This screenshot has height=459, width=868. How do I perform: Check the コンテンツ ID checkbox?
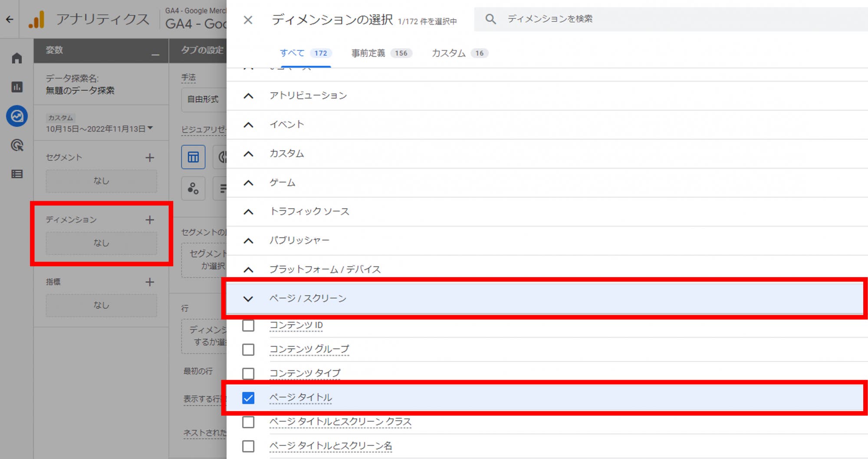(x=248, y=325)
